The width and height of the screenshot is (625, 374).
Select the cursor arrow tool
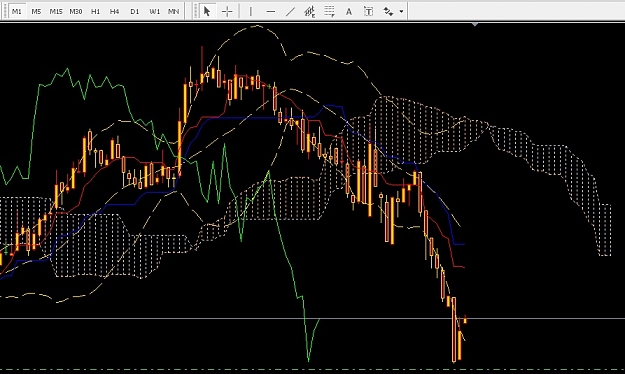[x=206, y=11]
